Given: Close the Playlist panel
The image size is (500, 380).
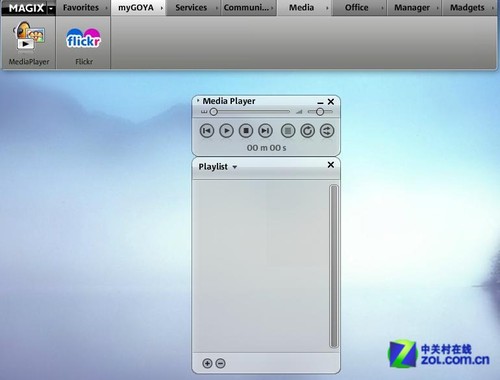Looking at the screenshot, I should tap(331, 165).
